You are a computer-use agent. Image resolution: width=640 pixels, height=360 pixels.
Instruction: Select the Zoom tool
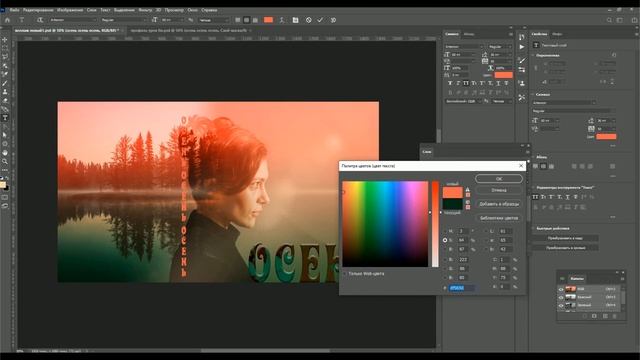point(5,162)
